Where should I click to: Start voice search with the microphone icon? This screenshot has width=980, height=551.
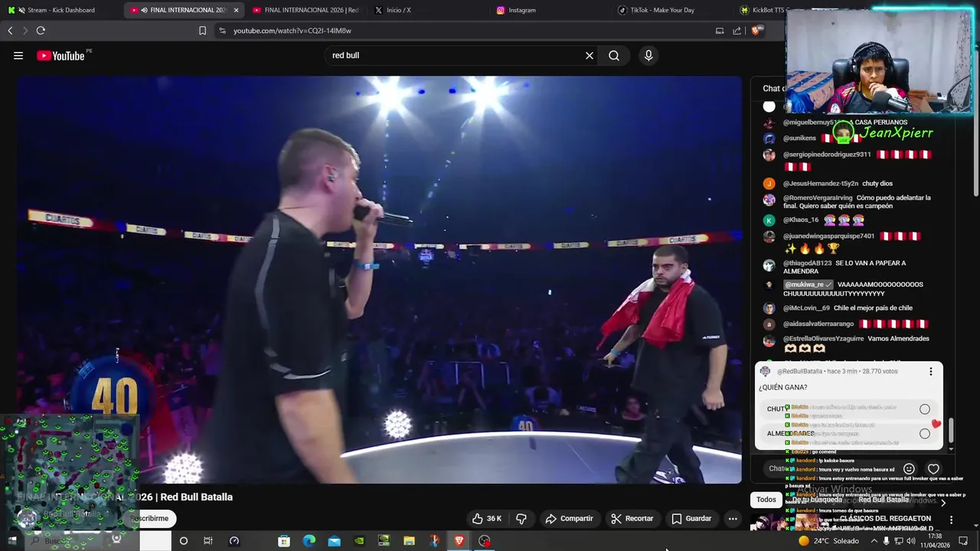648,55
